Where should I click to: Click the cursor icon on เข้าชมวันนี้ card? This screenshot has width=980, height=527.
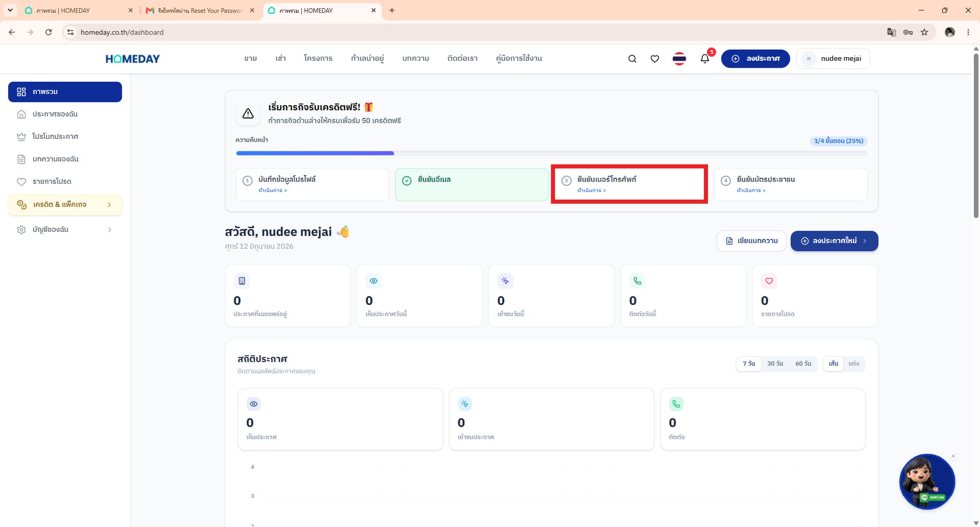click(505, 281)
